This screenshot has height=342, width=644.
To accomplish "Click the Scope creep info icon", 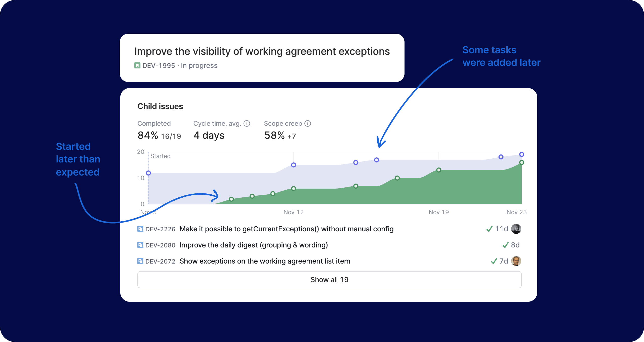I will (x=308, y=123).
